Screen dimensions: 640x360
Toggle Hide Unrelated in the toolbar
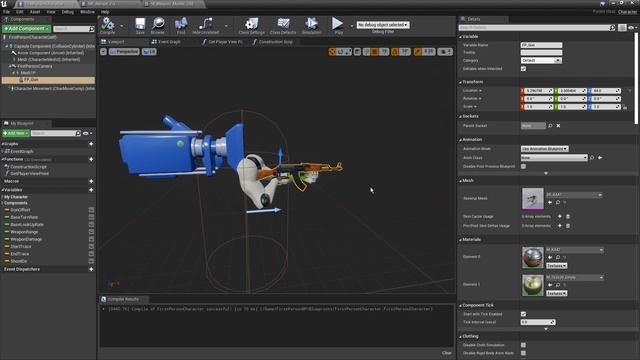coord(205,25)
